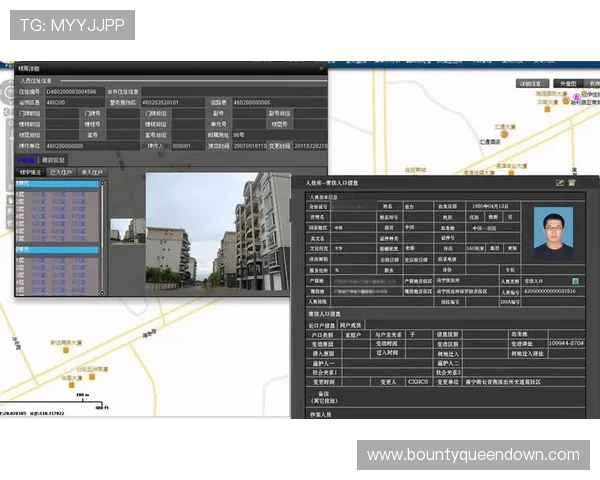Click the print icon in population info header
600x480 pixels.
[x=572, y=183]
